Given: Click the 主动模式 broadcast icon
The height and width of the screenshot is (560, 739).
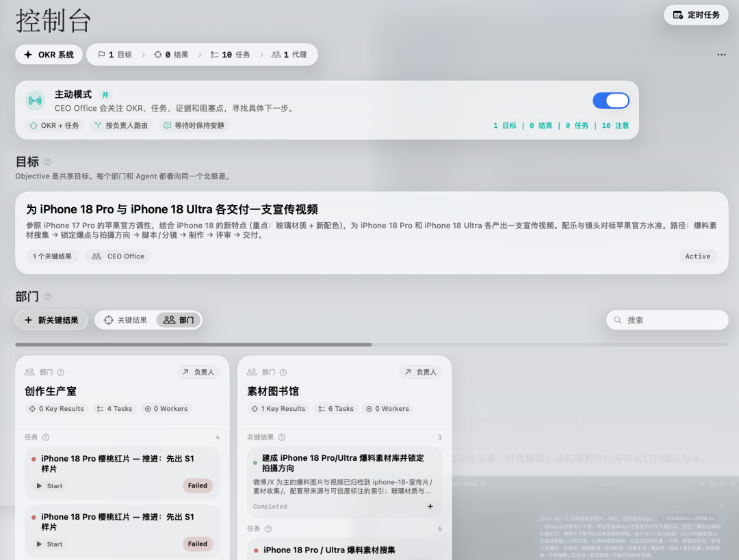Looking at the screenshot, I should 35,101.
